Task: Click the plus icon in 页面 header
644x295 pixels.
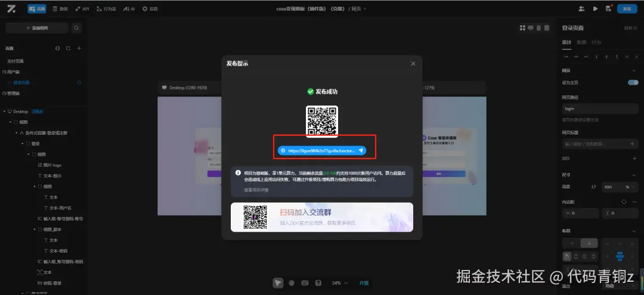Action: pyautogui.click(x=79, y=48)
